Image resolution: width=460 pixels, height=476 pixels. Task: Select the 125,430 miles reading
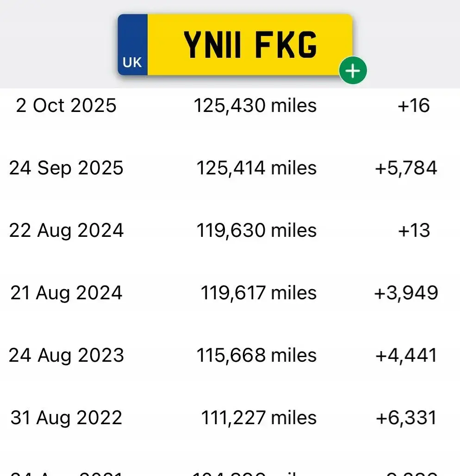click(255, 105)
